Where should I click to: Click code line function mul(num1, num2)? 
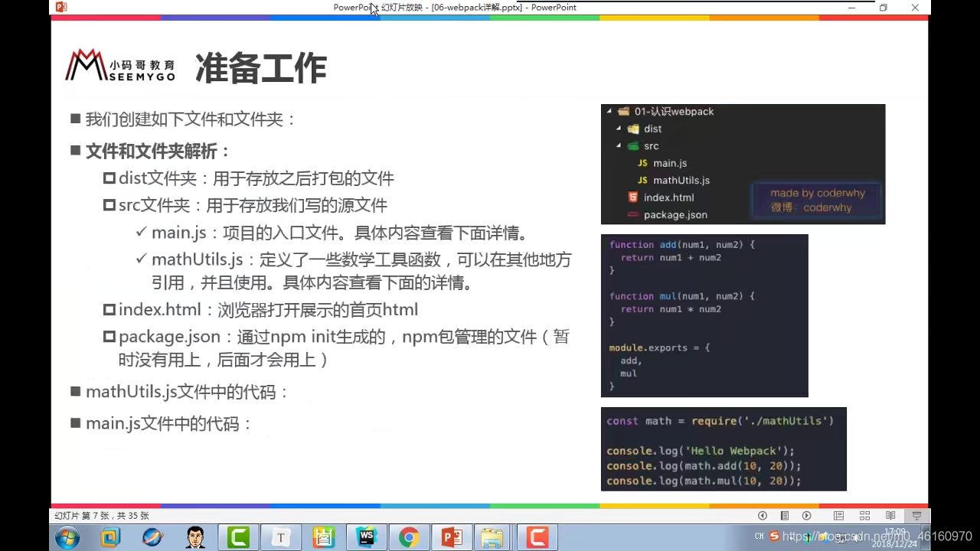(x=682, y=295)
